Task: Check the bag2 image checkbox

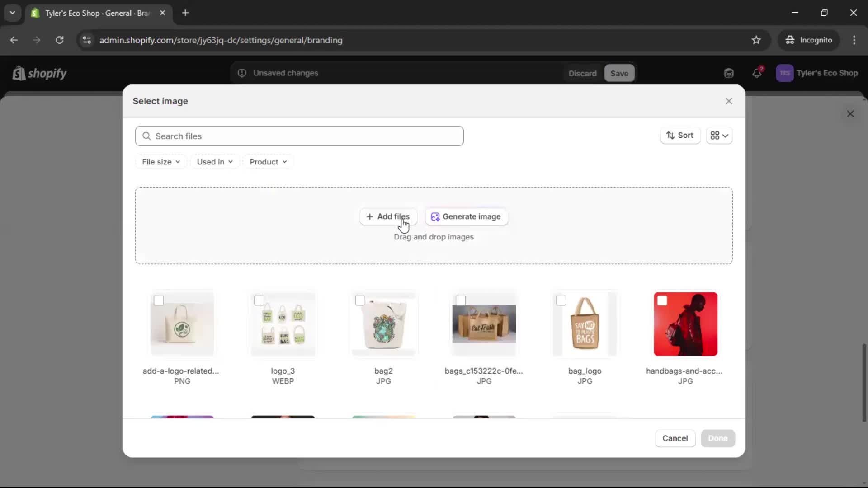Action: click(x=360, y=300)
